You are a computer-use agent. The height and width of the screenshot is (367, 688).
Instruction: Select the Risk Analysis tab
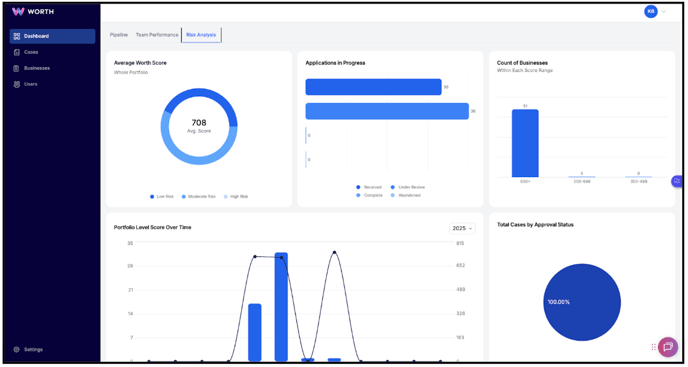pyautogui.click(x=201, y=35)
